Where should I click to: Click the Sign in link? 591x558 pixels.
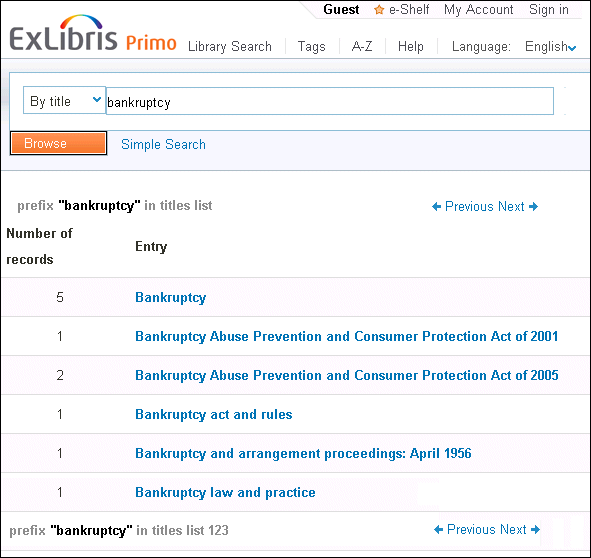549,9
